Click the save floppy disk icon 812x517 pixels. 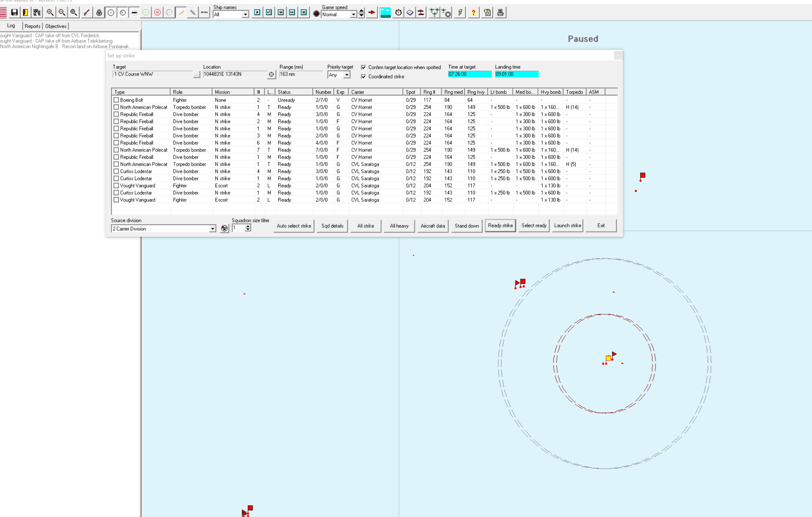(14, 13)
